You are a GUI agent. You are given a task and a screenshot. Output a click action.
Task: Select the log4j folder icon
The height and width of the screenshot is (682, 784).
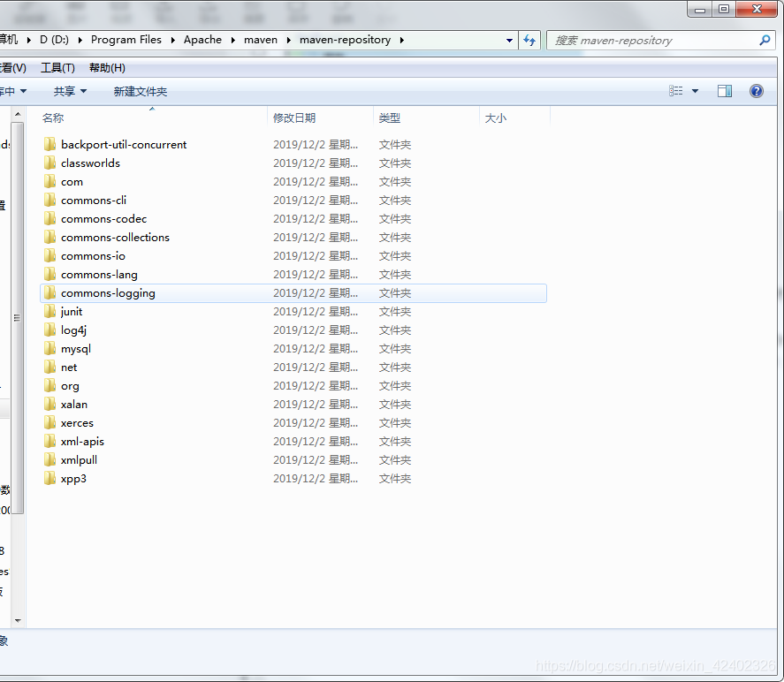tap(50, 330)
